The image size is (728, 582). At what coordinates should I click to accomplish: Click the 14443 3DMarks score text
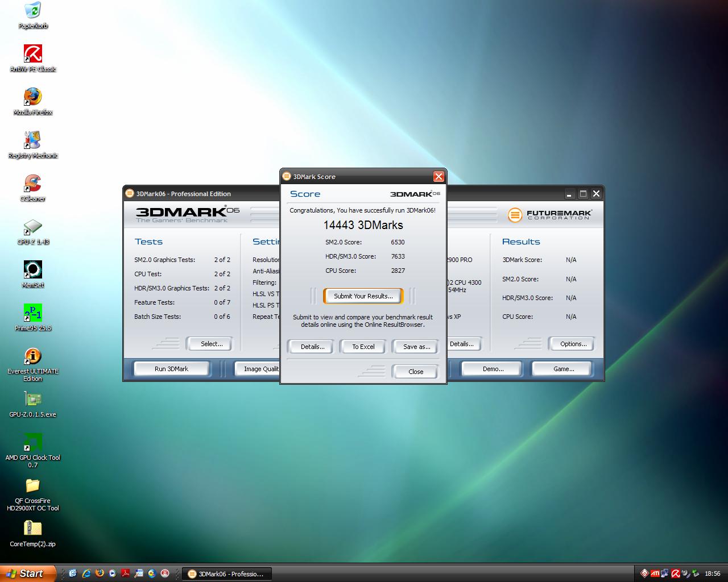pyautogui.click(x=363, y=225)
